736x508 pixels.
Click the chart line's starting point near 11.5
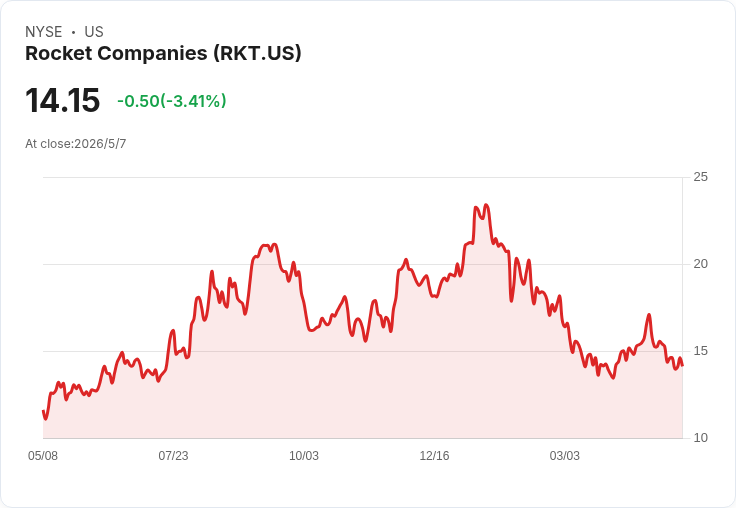pyautogui.click(x=44, y=411)
